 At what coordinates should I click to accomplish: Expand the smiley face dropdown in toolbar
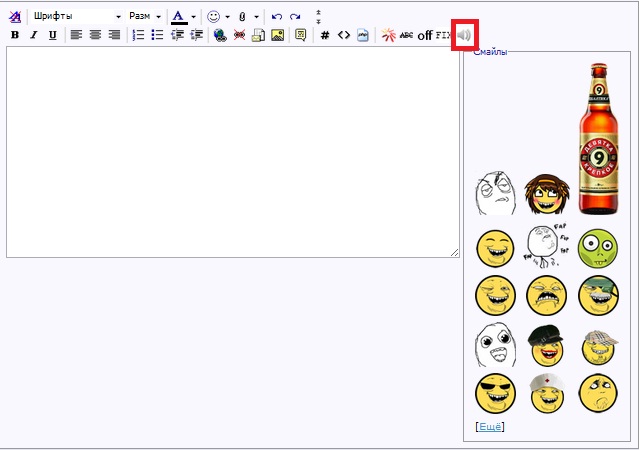click(227, 17)
